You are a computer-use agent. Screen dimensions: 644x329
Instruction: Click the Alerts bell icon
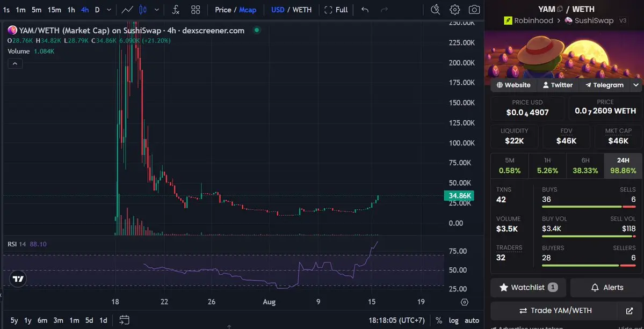(595, 287)
